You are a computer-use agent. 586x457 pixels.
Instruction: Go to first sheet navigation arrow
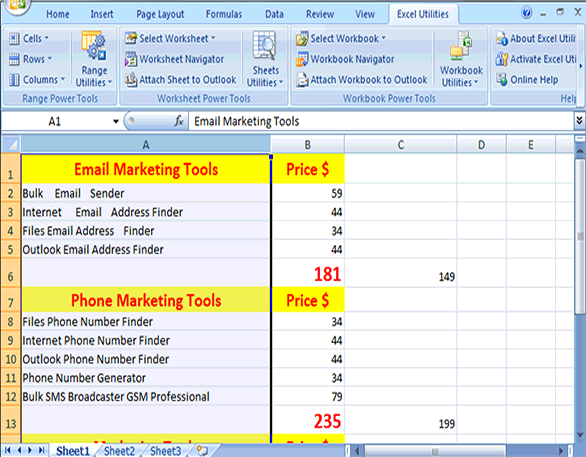(7, 450)
